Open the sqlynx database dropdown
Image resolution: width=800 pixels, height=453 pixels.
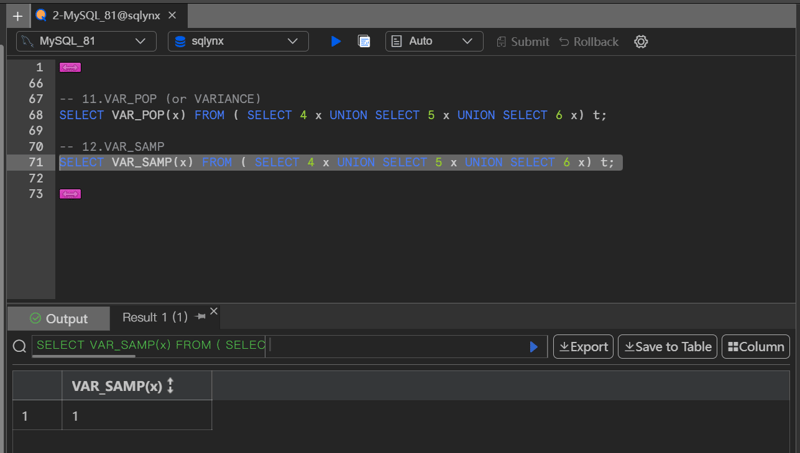click(238, 41)
